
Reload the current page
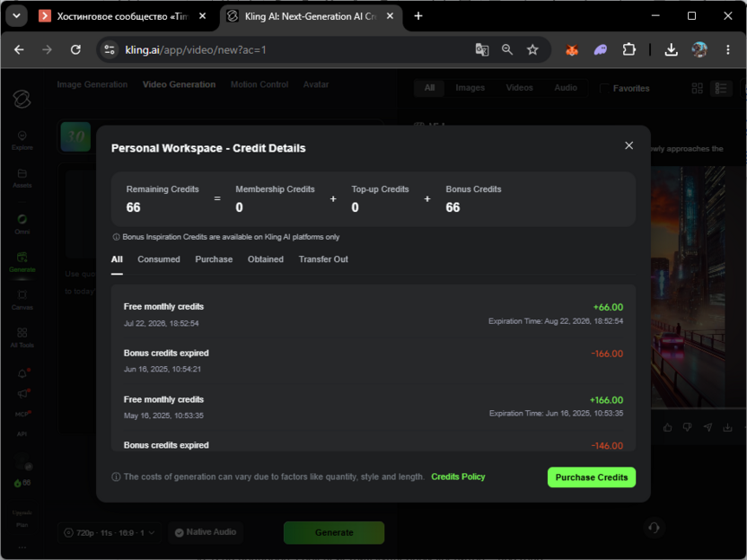click(75, 49)
